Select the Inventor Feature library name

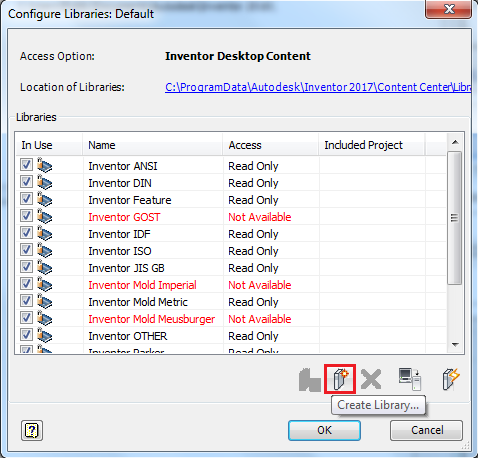tap(130, 200)
